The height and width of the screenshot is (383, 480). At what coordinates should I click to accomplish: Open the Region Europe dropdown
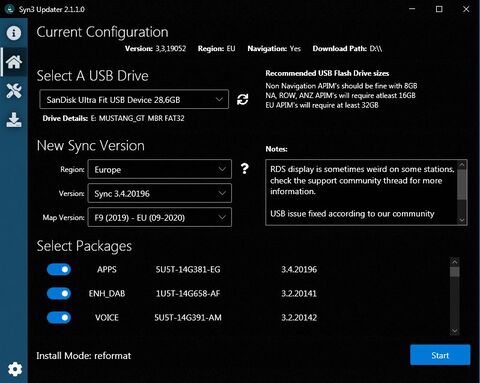coord(159,169)
